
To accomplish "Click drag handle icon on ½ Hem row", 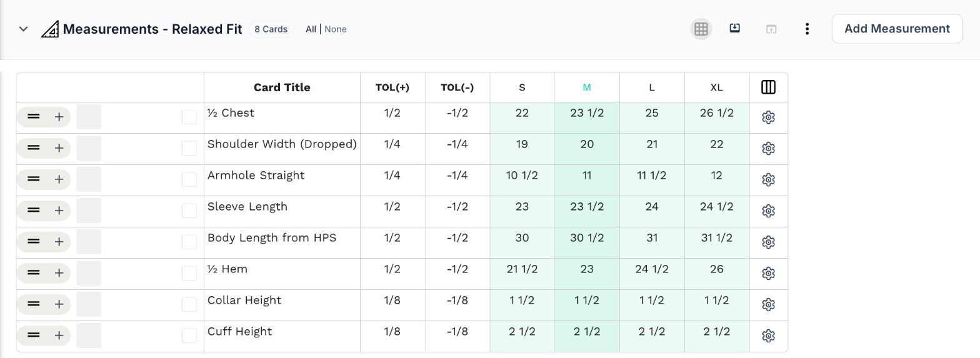I will point(34,273).
